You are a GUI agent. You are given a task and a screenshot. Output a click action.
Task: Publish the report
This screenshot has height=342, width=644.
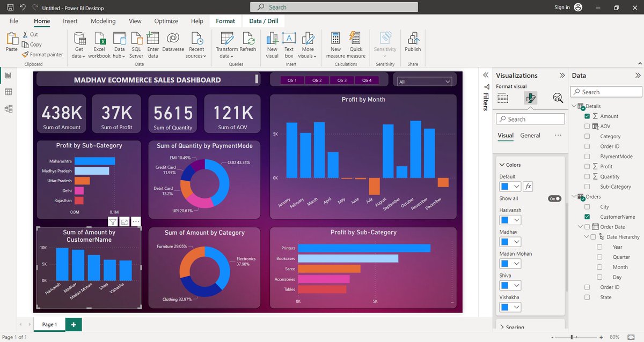(413, 42)
